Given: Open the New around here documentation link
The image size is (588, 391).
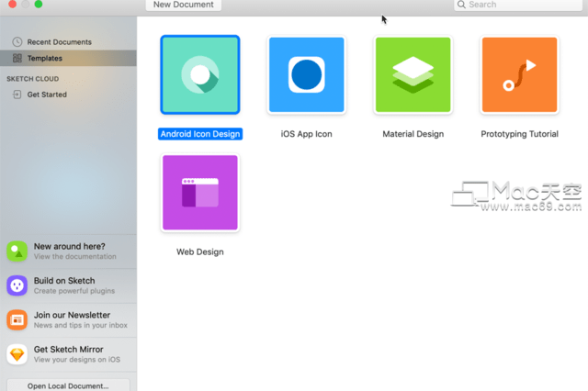Looking at the screenshot, I should 68,251.
